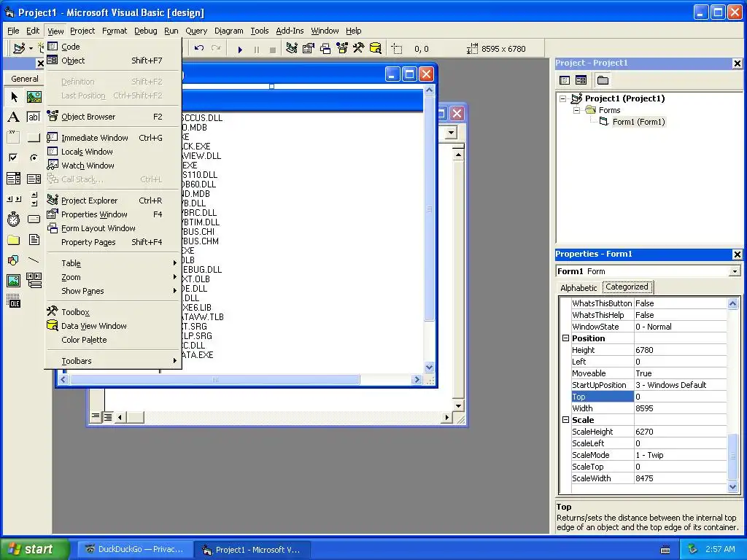This screenshot has width=747, height=560.
Task: Open the Form1 object dropdown in Properties
Action: (735, 271)
